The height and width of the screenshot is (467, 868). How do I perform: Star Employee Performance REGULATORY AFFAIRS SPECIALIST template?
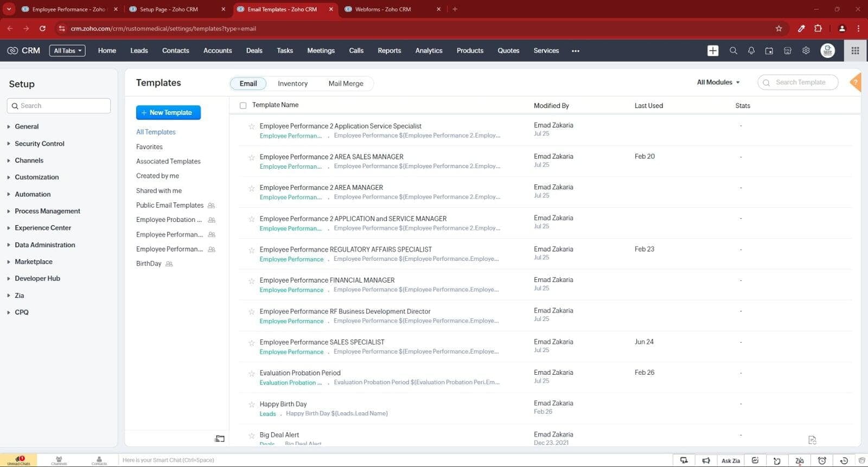point(252,250)
